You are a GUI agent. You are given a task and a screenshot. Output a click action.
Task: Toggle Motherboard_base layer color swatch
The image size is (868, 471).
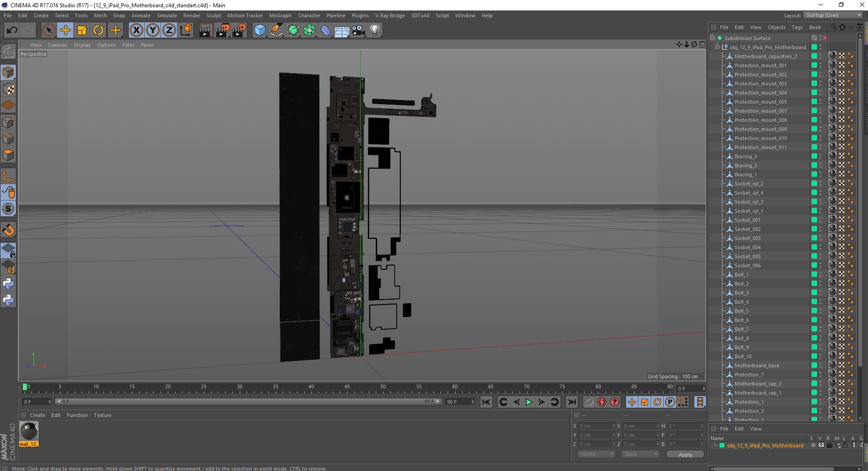[814, 365]
